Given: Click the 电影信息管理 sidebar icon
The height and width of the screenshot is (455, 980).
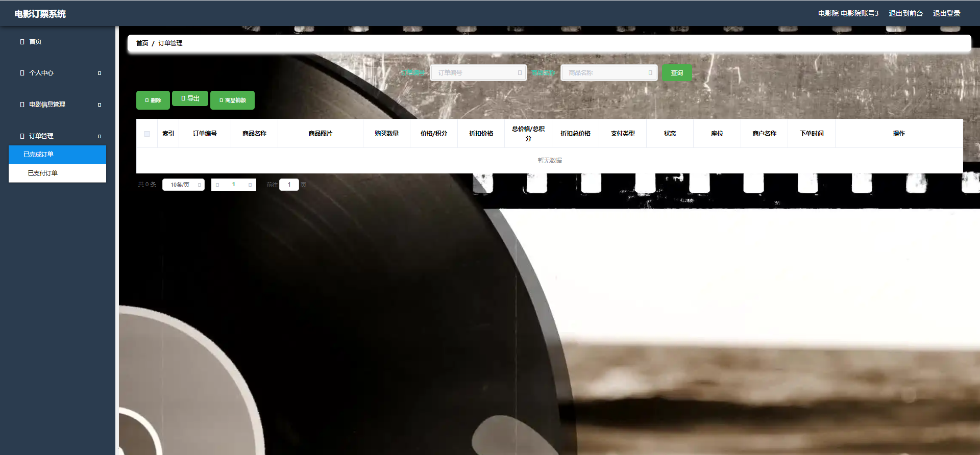Looking at the screenshot, I should pos(22,105).
